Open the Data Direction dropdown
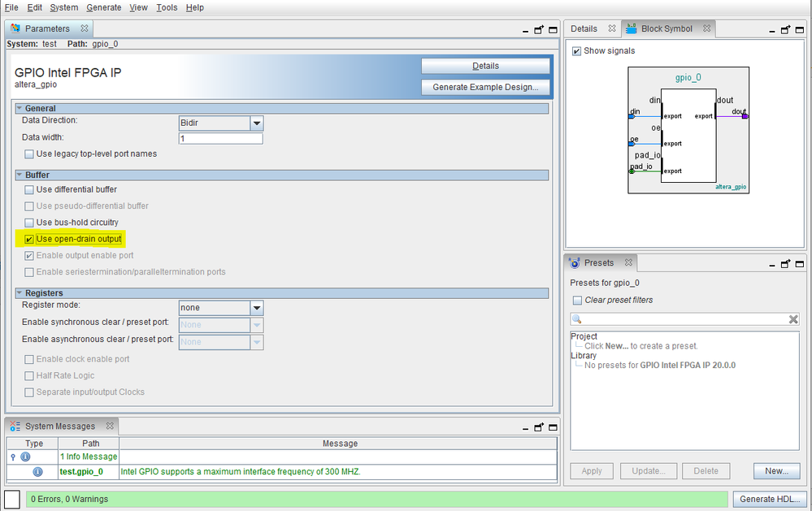 pyautogui.click(x=254, y=123)
